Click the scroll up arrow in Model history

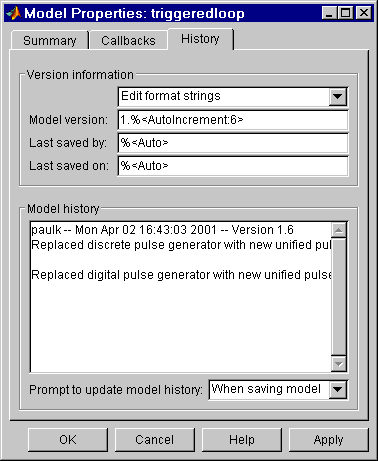click(x=339, y=230)
